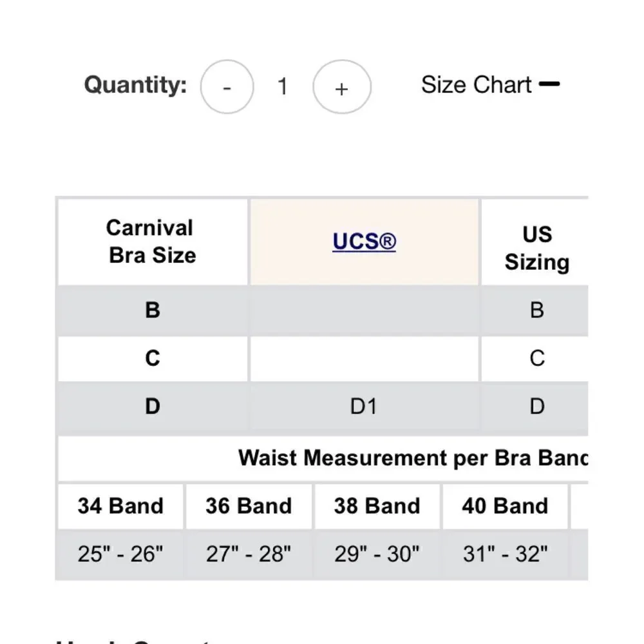This screenshot has height=644, width=644.
Task: Collapse the Size Chart section
Action: tap(490, 84)
